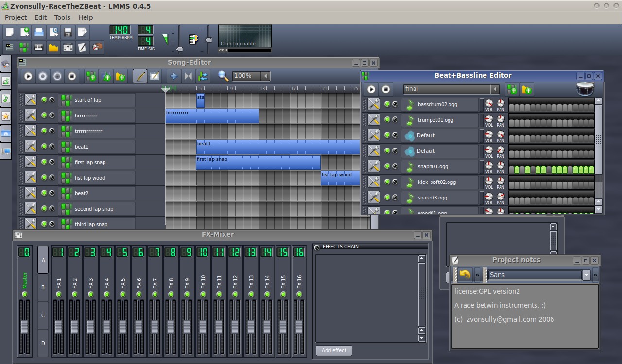This screenshot has height=364, width=622.
Task: Open the Project menu
Action: click(16, 17)
